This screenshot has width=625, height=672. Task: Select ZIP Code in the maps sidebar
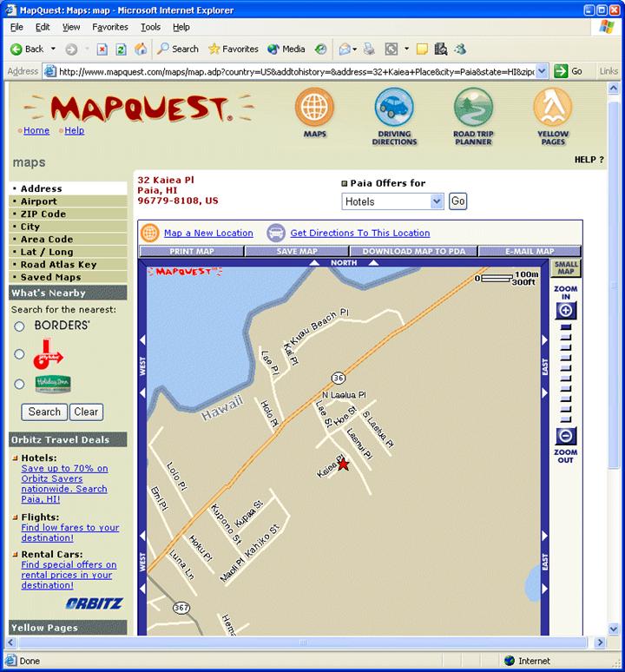pos(68,214)
